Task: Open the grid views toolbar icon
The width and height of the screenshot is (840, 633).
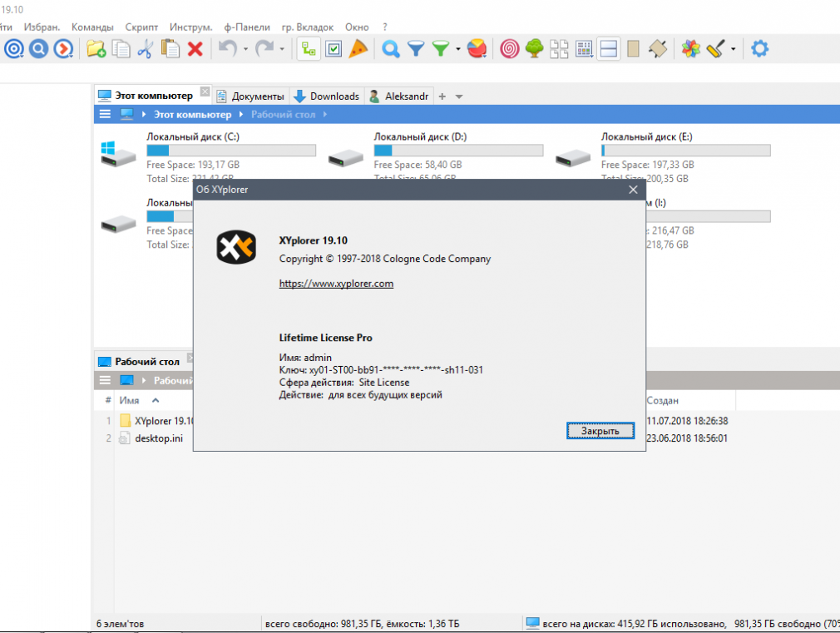Action: click(x=584, y=49)
